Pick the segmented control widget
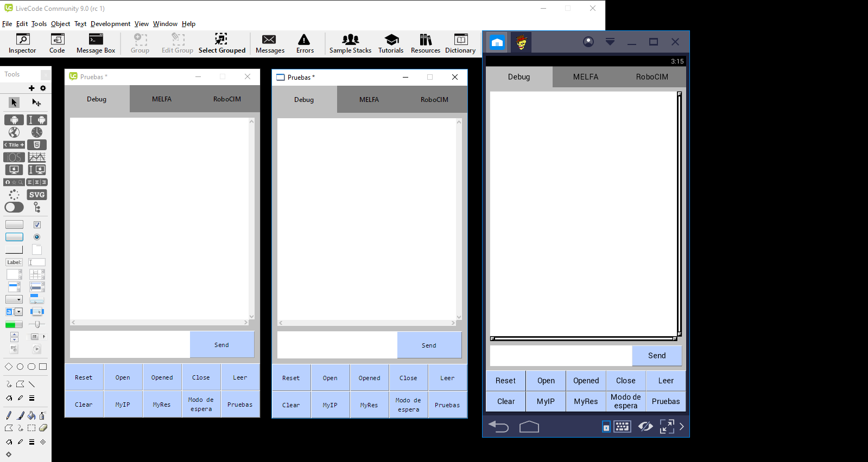This screenshot has height=462, width=868. [37, 182]
